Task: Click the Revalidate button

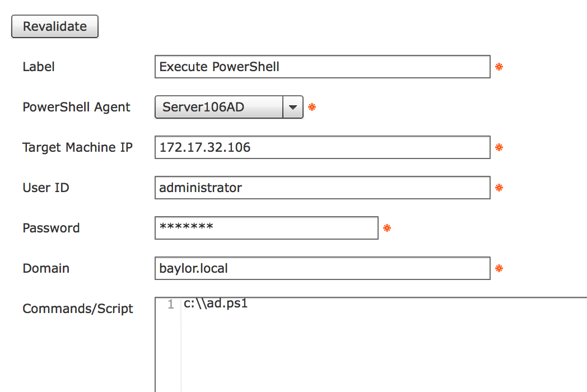Action: [x=55, y=26]
